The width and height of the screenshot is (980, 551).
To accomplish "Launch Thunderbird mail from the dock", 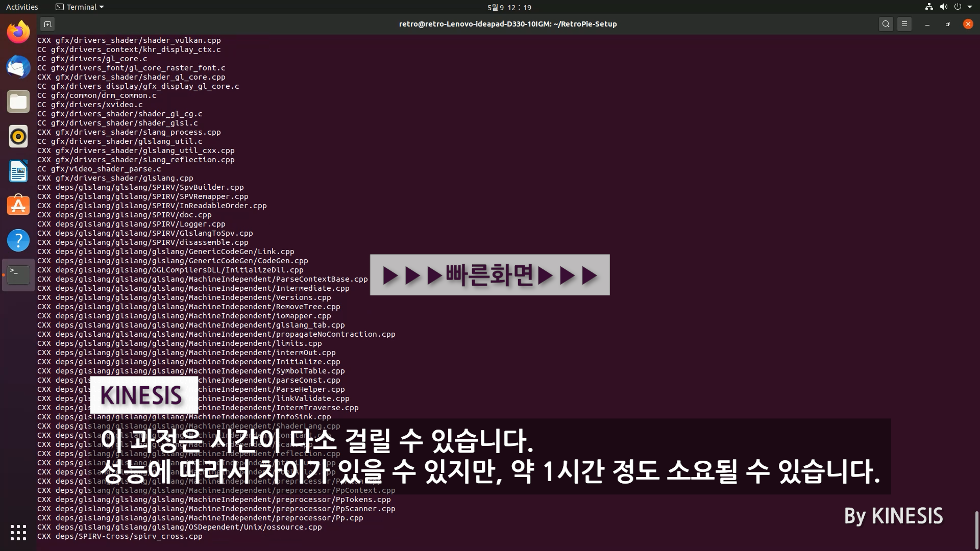I will [x=18, y=67].
